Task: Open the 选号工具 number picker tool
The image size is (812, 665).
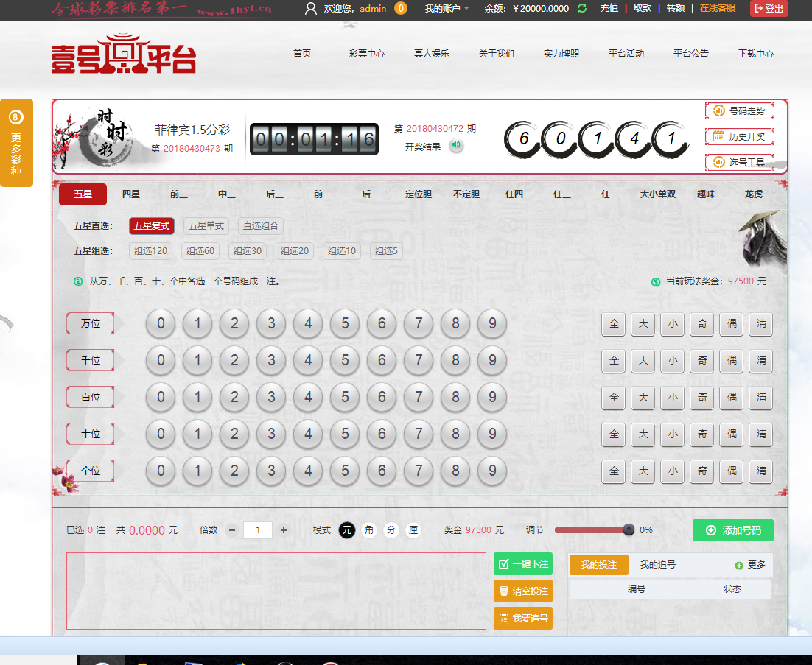Action: coord(739,162)
